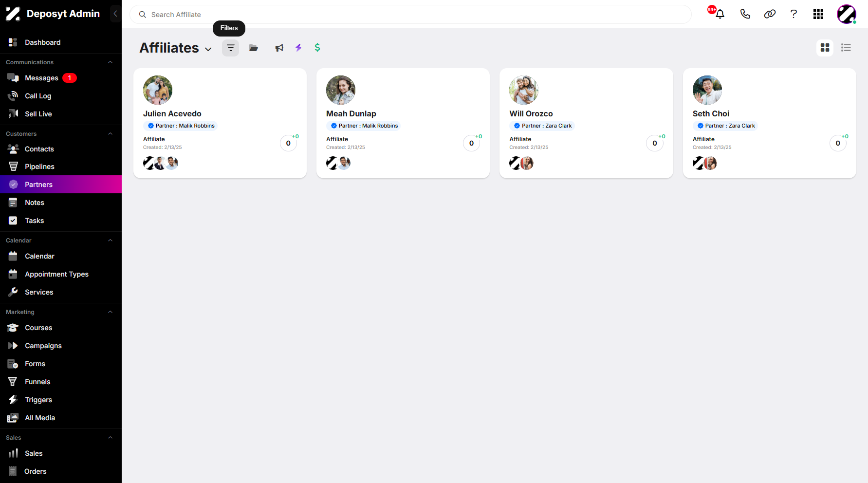Click Partner: Malik Robbins badge on Julien Acevedo
This screenshot has height=483, width=868.
(181, 126)
